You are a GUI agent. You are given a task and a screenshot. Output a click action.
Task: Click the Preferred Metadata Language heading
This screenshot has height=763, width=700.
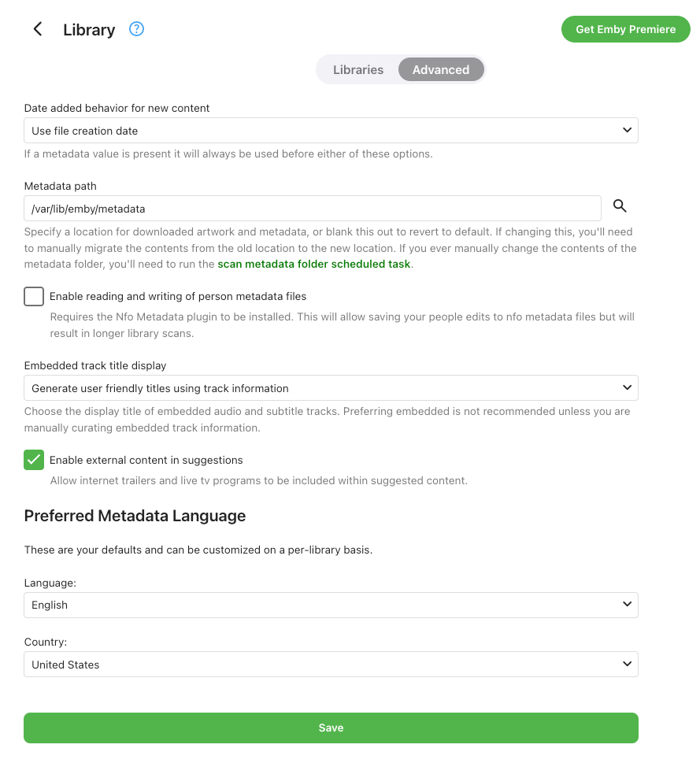[x=135, y=517]
